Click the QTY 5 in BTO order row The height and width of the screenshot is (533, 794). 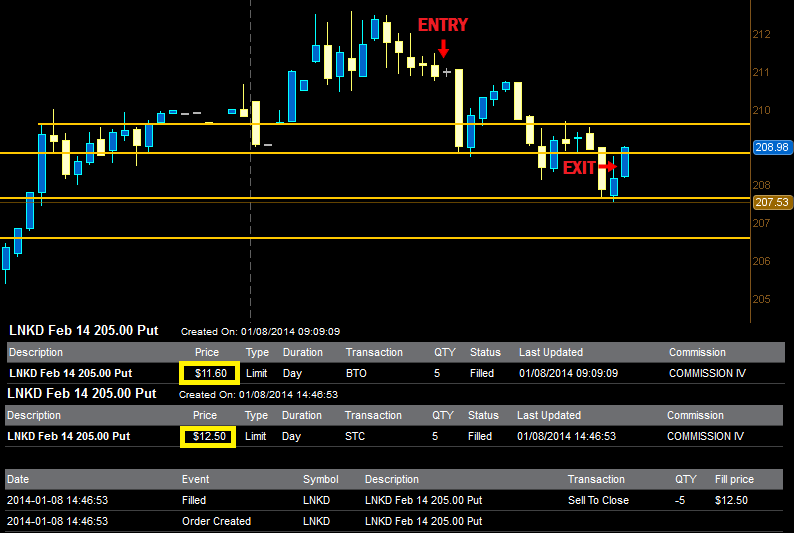click(x=436, y=373)
